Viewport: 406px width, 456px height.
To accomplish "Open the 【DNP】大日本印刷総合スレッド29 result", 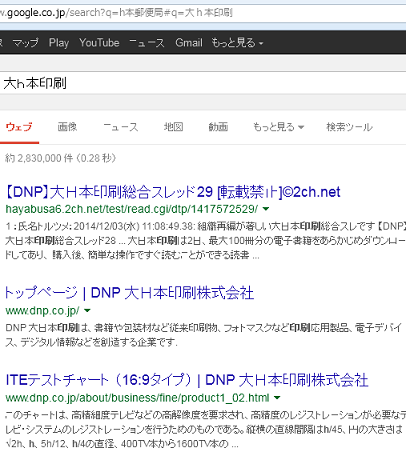I will (x=173, y=192).
